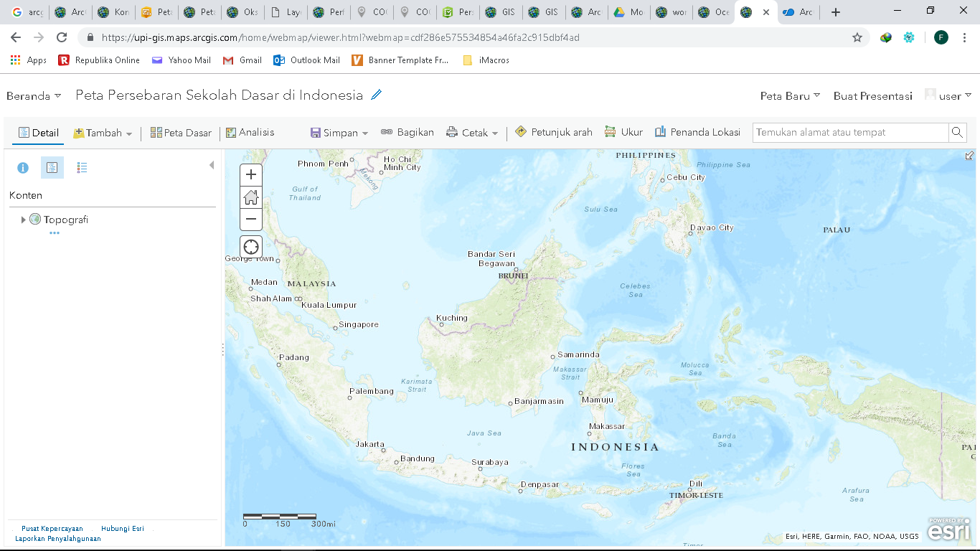Open the Simpan save dropdown
The width and height of the screenshot is (980, 551).
339,133
